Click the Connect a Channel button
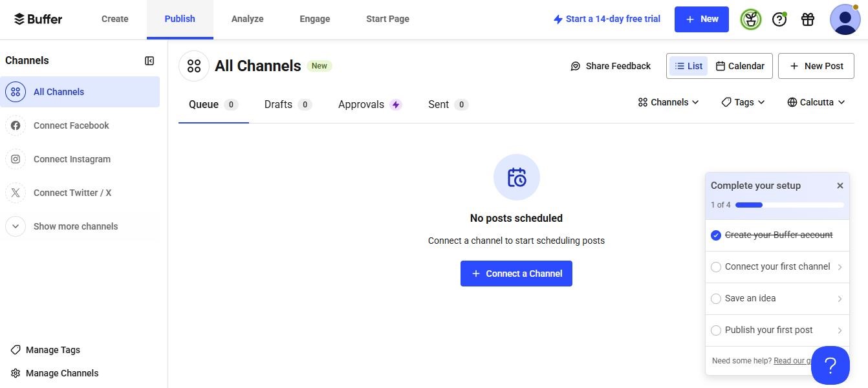The image size is (868, 388). pos(516,274)
